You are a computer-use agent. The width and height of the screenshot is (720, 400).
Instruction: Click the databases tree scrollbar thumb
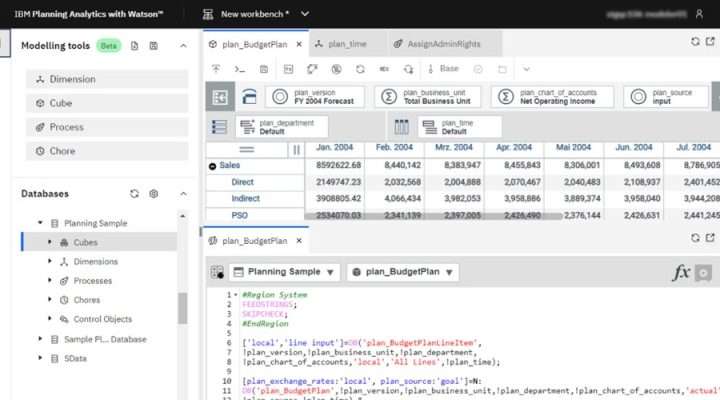click(x=183, y=308)
